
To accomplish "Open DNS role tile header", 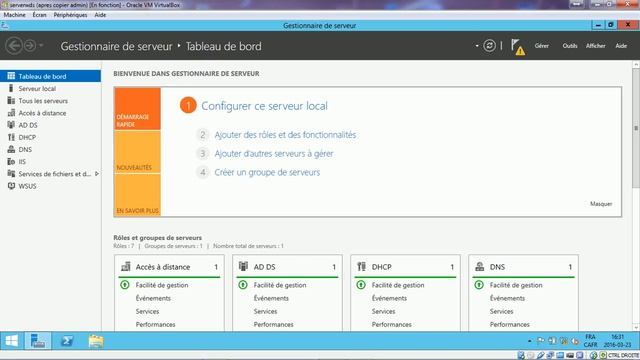I will (x=523, y=267).
